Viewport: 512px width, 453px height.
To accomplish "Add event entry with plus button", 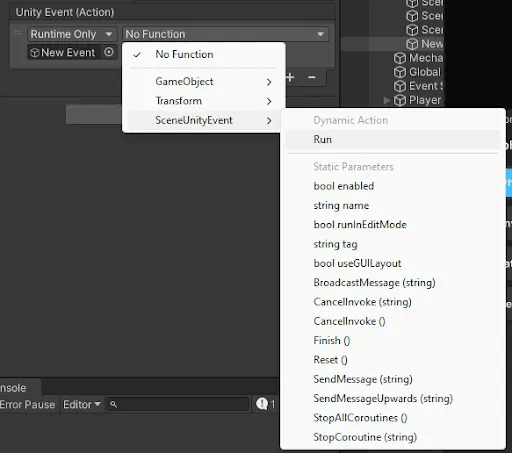I will [x=290, y=78].
